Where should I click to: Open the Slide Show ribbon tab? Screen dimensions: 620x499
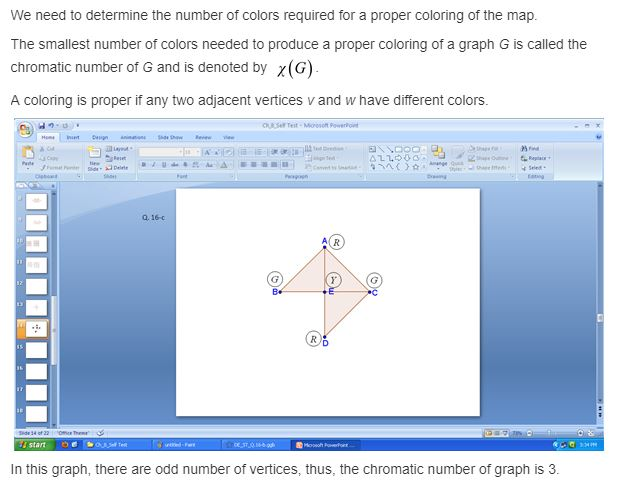click(x=170, y=137)
